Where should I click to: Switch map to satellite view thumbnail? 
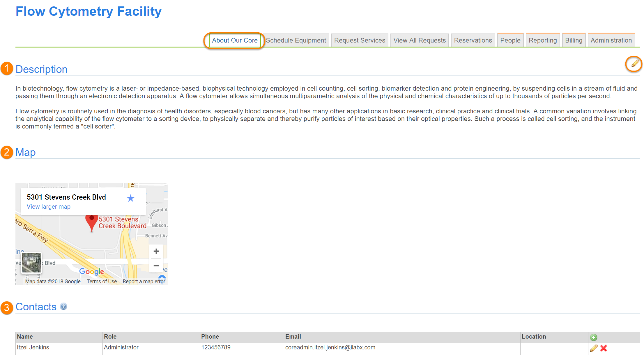tap(31, 263)
